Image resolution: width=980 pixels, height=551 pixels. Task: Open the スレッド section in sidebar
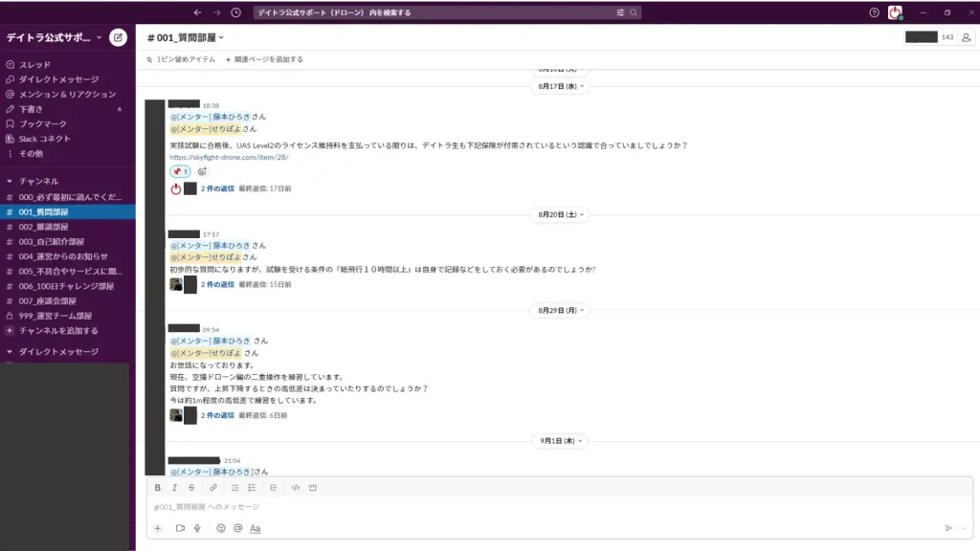38,64
